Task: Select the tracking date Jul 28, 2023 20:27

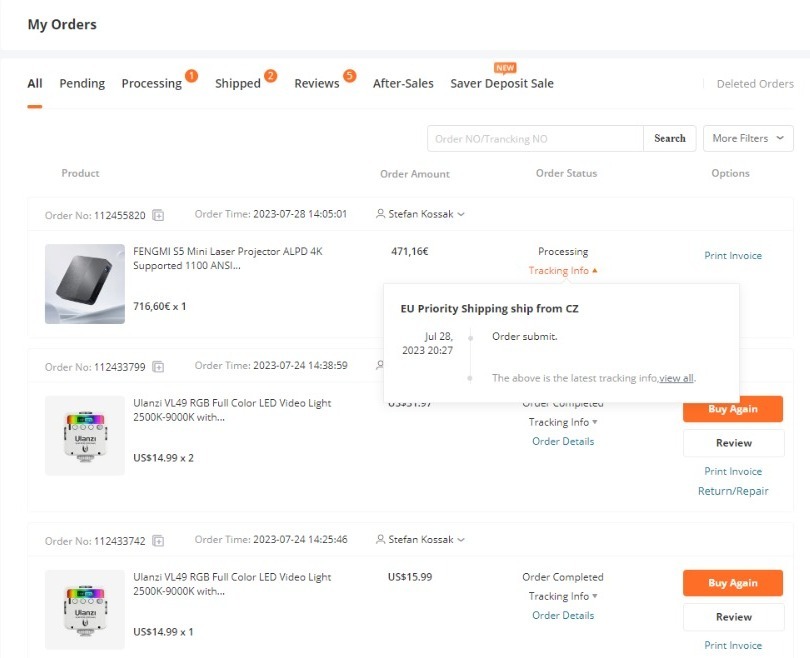Action: 428,343
